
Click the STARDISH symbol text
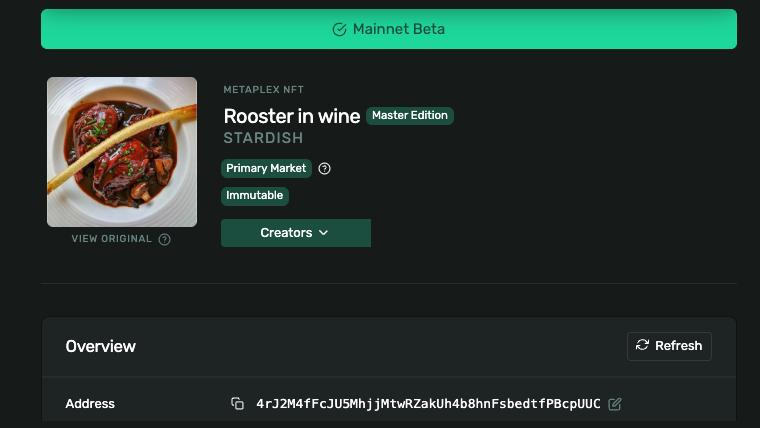(x=263, y=138)
